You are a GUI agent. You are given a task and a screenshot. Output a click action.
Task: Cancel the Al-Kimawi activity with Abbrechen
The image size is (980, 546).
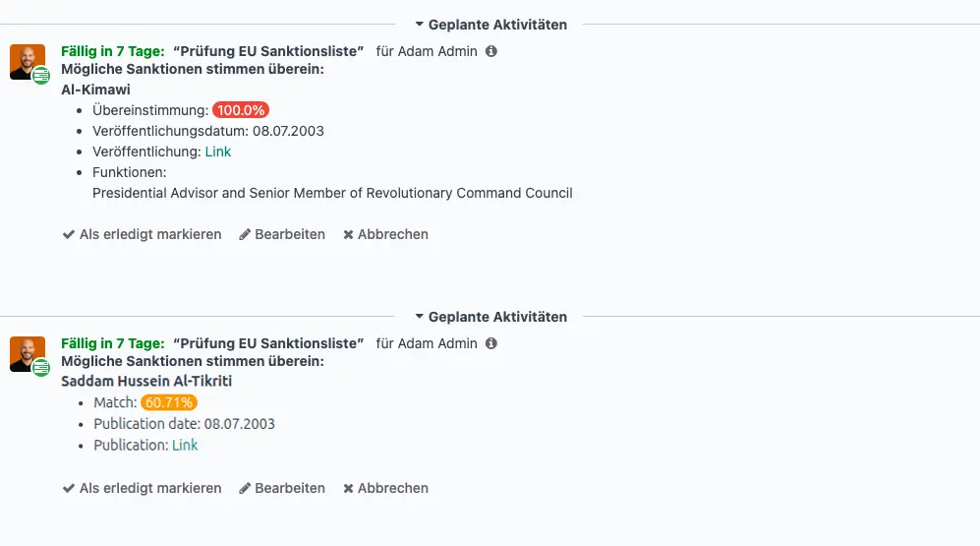click(385, 235)
